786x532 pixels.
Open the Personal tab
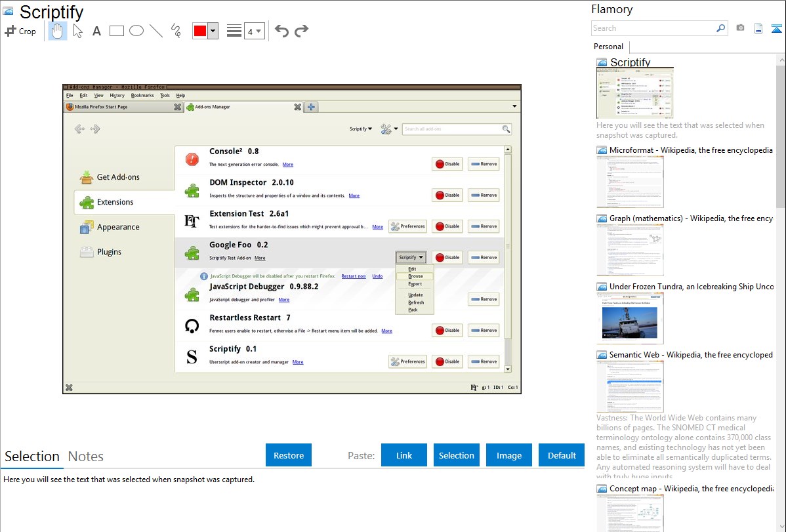coord(608,47)
